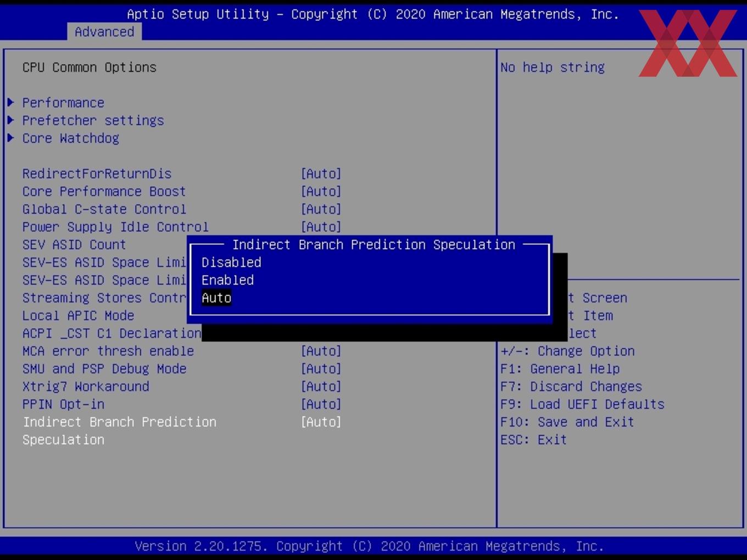747x560 pixels.
Task: Choose Auto in the popup list
Action: point(216,298)
